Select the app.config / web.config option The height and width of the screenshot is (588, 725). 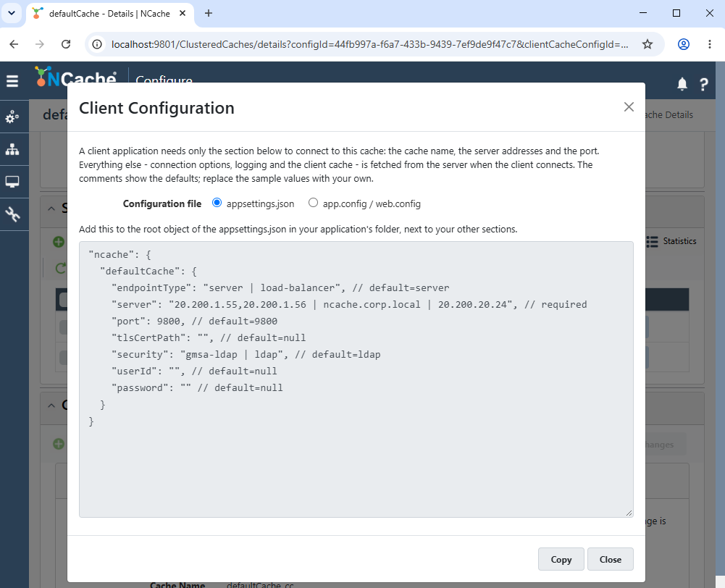click(313, 203)
